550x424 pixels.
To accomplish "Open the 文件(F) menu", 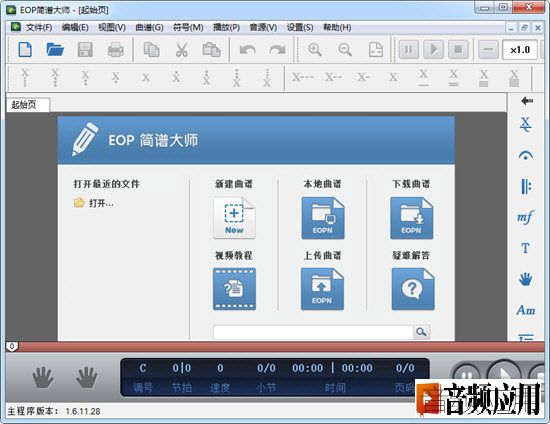I will coord(39,27).
